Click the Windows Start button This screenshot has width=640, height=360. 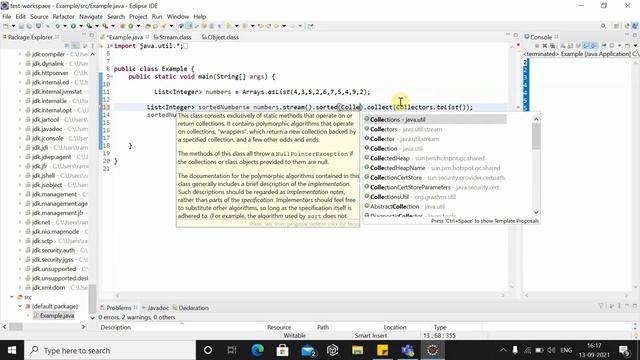[12, 350]
